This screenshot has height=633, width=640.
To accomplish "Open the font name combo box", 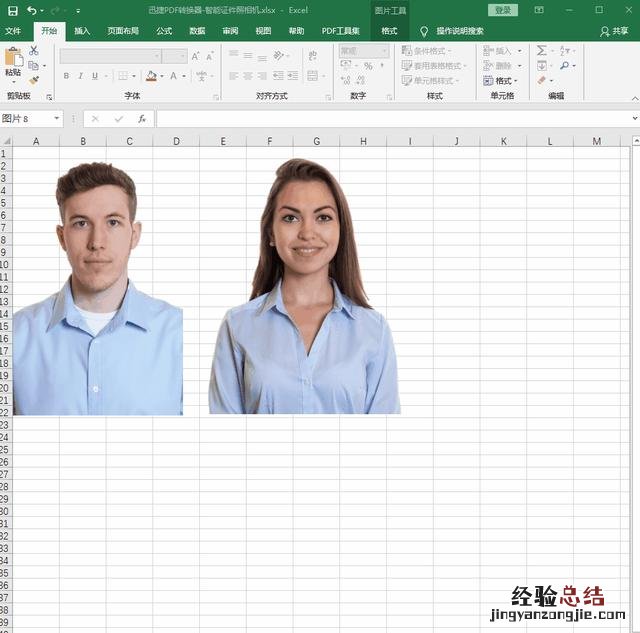I will (110, 56).
